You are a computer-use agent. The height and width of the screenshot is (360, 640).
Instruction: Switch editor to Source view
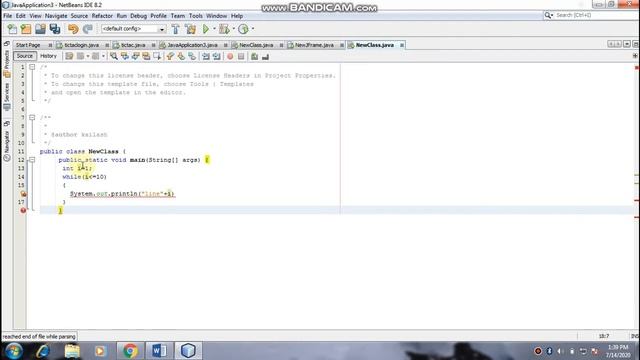tap(24, 56)
